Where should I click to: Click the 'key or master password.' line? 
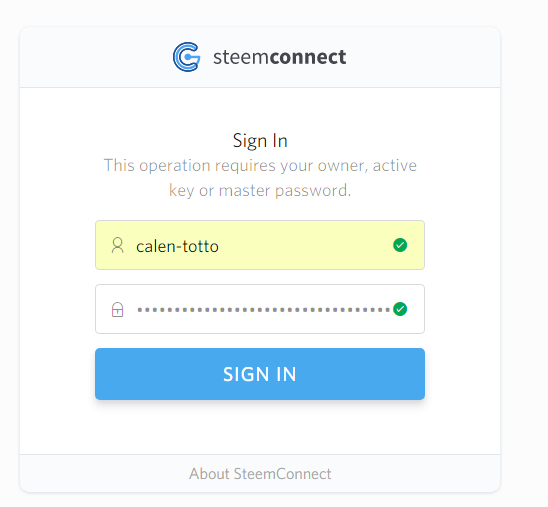[260, 191]
